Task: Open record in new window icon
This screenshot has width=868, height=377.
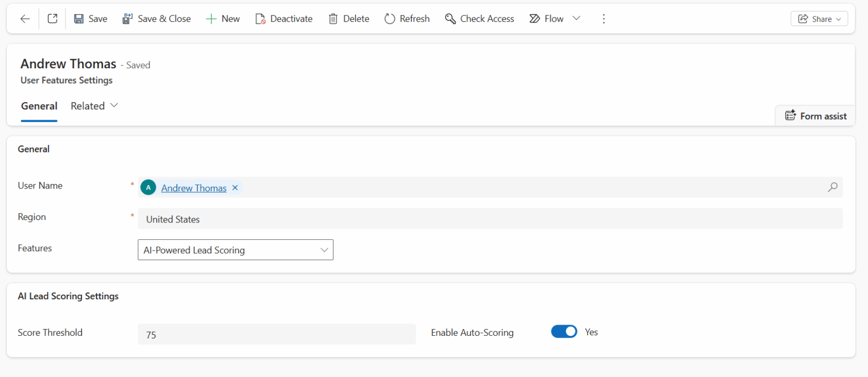Action: click(53, 19)
